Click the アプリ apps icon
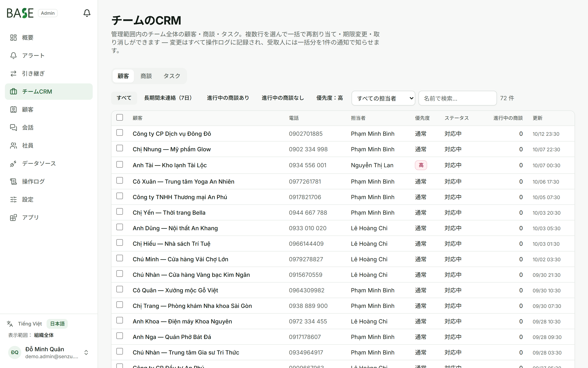Image resolution: width=588 pixels, height=368 pixels. [13, 217]
